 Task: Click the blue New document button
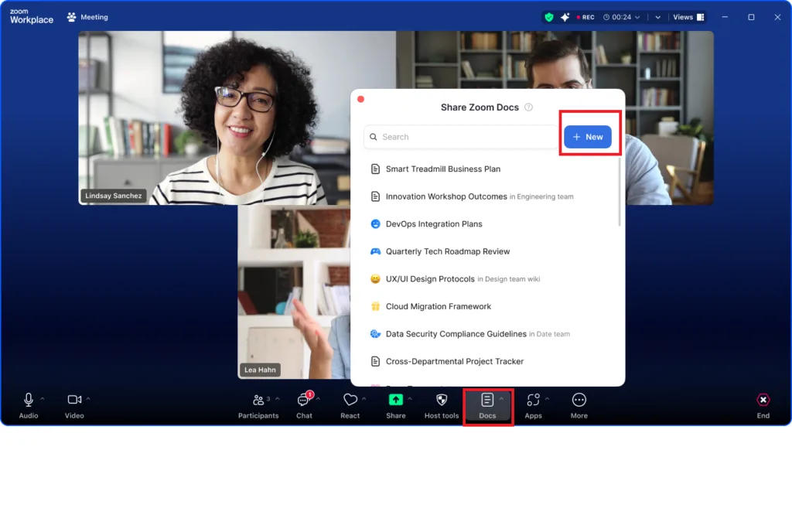tap(588, 136)
